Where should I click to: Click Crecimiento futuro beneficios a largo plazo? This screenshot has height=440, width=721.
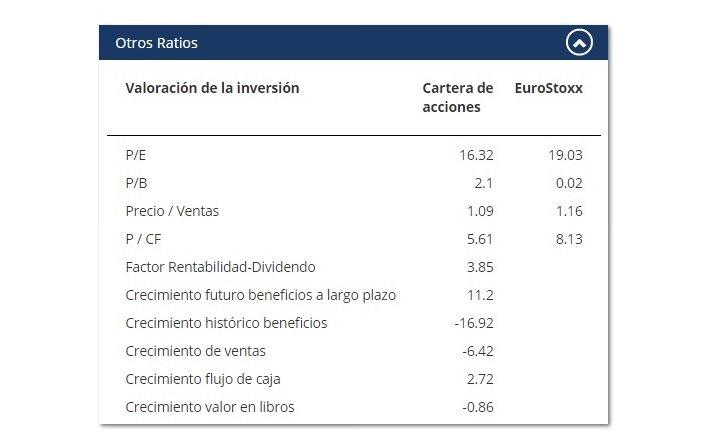point(260,295)
